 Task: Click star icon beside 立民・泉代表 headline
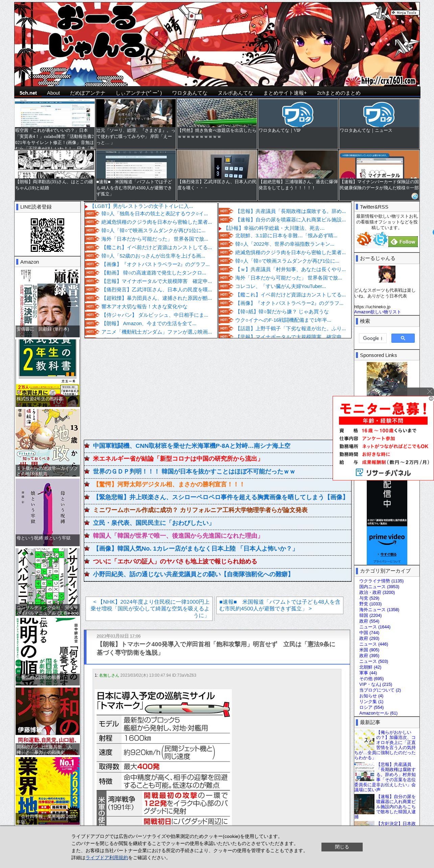pos(87,523)
